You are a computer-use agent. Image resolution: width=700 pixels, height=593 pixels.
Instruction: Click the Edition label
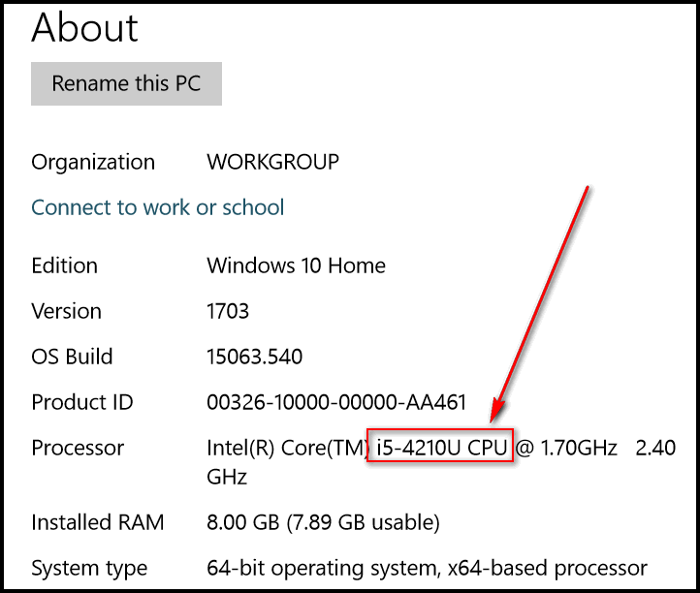64,265
